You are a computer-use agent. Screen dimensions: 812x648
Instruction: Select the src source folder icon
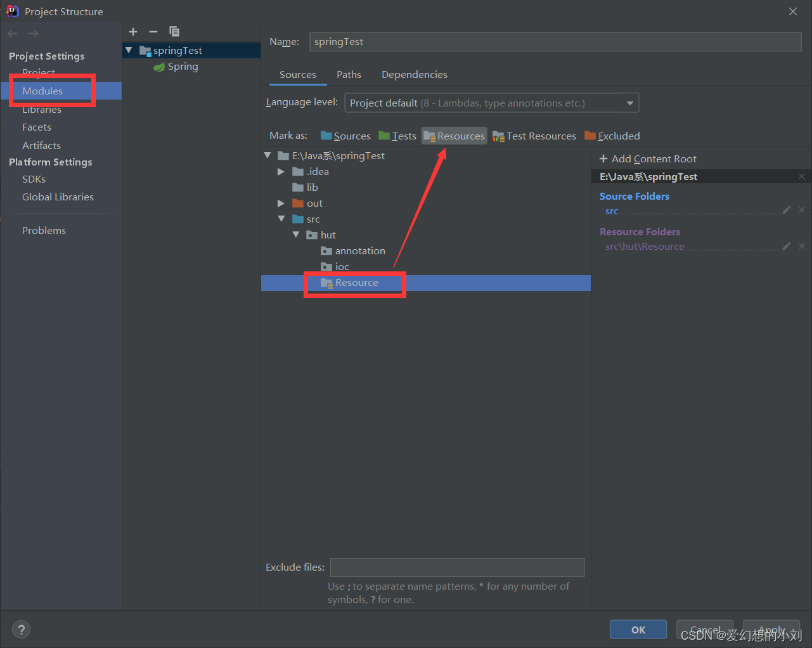coord(298,219)
